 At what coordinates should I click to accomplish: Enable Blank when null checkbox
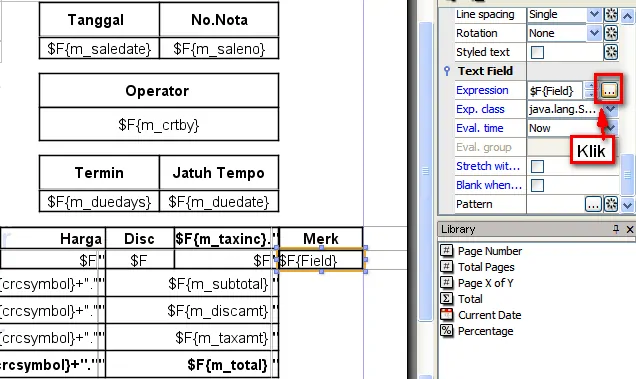tap(537, 185)
